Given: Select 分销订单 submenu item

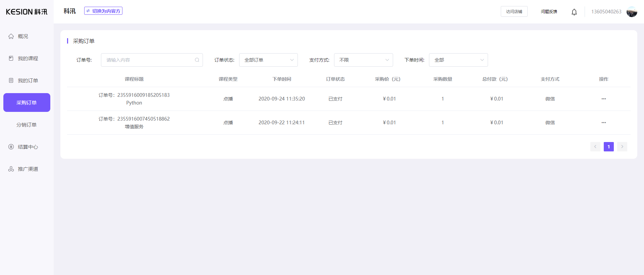Looking at the screenshot, I should pos(26,125).
